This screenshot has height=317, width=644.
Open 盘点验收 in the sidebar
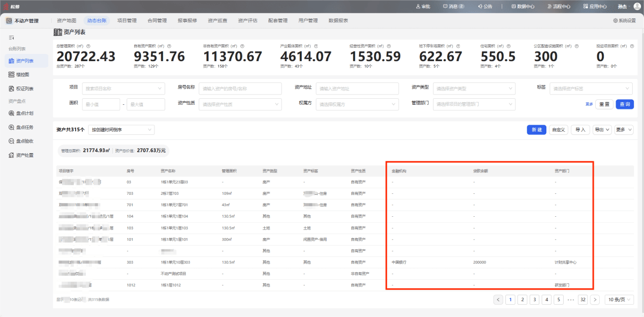pos(21,141)
